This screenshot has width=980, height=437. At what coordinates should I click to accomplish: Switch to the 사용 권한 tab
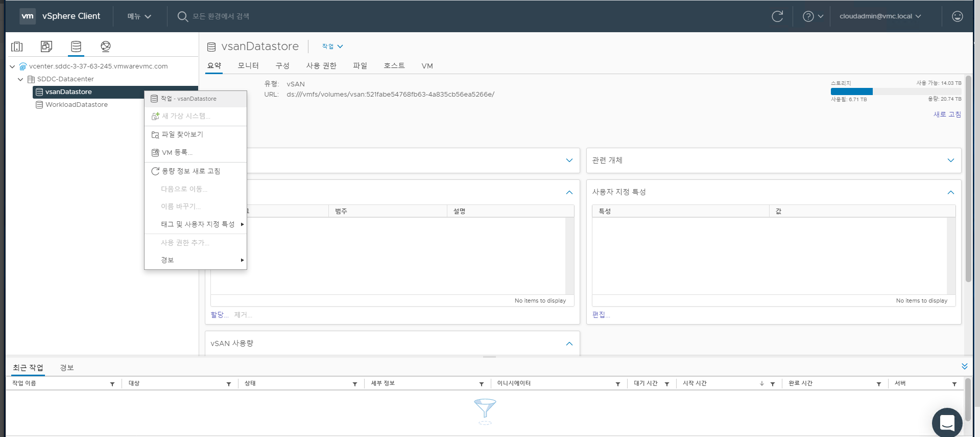pos(321,66)
